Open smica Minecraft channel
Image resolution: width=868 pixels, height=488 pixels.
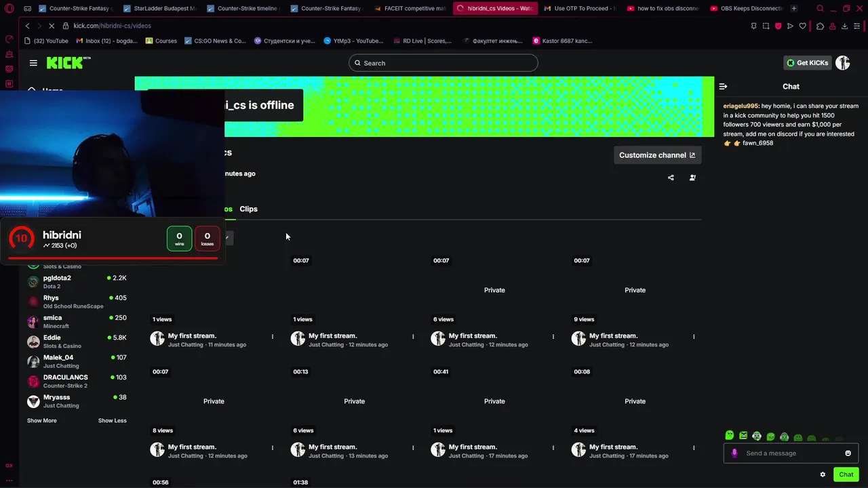click(77, 321)
